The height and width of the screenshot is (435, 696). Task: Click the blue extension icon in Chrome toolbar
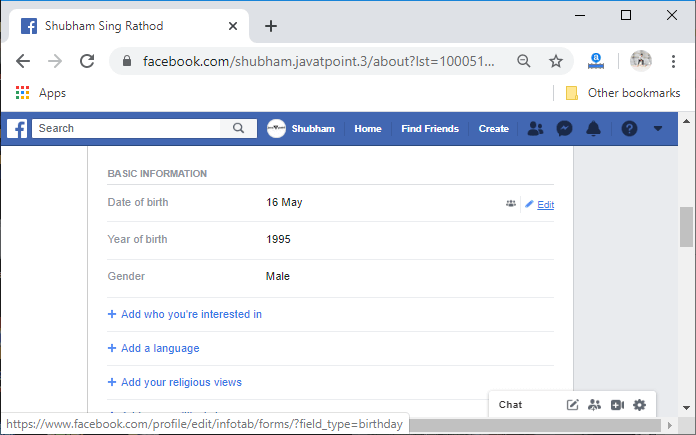coord(596,61)
